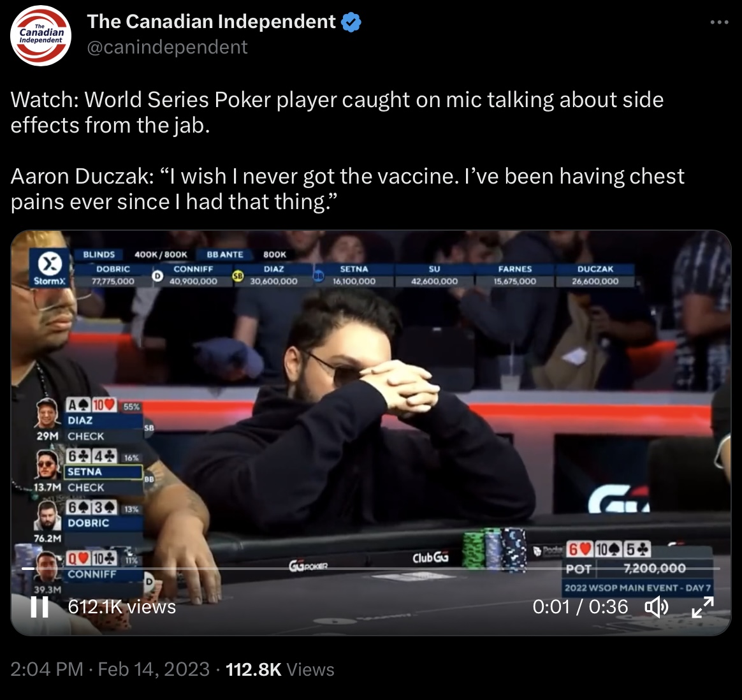Expand the video to fullscreen
The image size is (742, 700).
[702, 607]
